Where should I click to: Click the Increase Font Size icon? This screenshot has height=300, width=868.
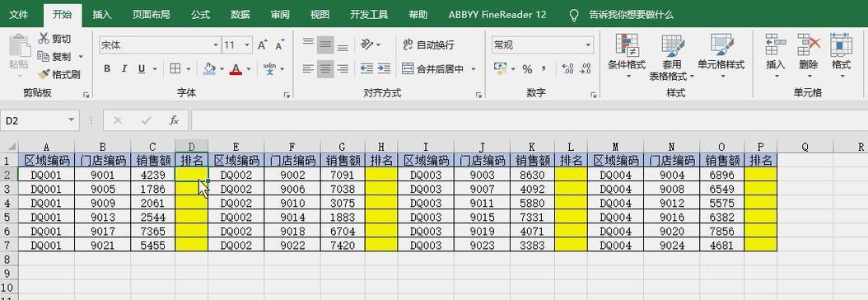[x=263, y=45]
